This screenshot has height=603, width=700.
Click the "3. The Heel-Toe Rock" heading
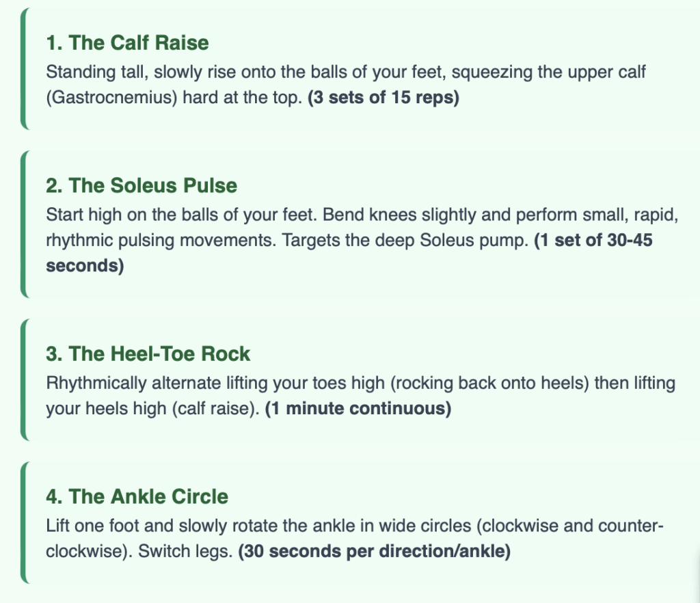[148, 354]
